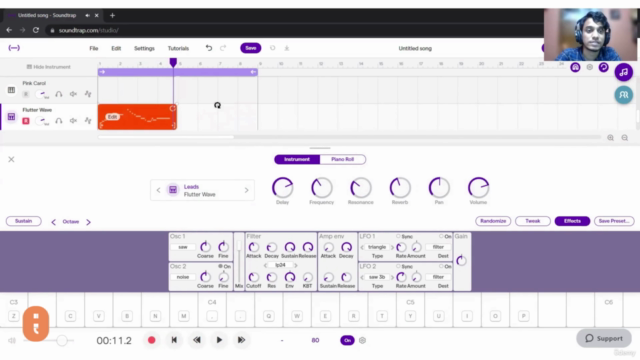Select next filter type after lp24

[296, 265]
